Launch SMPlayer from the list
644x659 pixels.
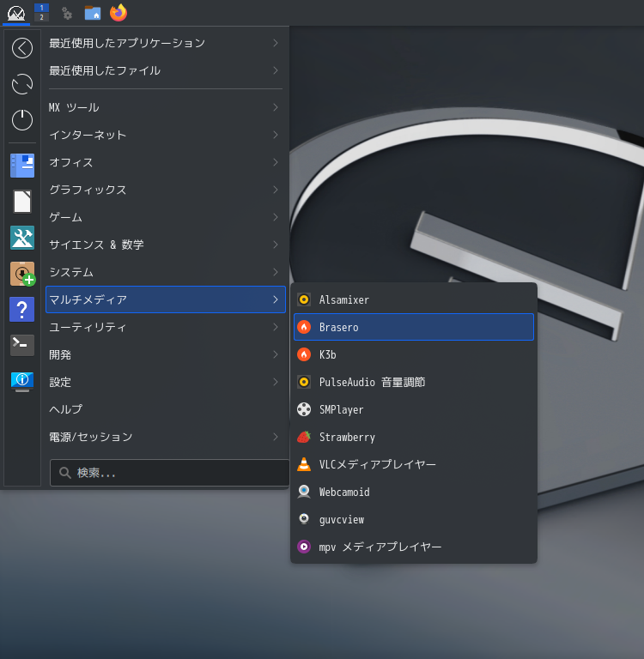coord(414,409)
